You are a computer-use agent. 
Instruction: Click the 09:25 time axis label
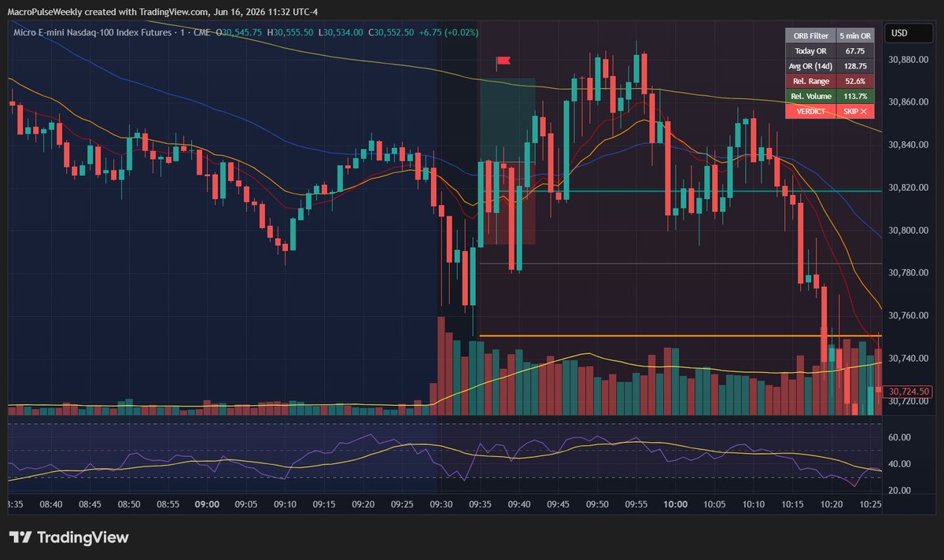(402, 503)
